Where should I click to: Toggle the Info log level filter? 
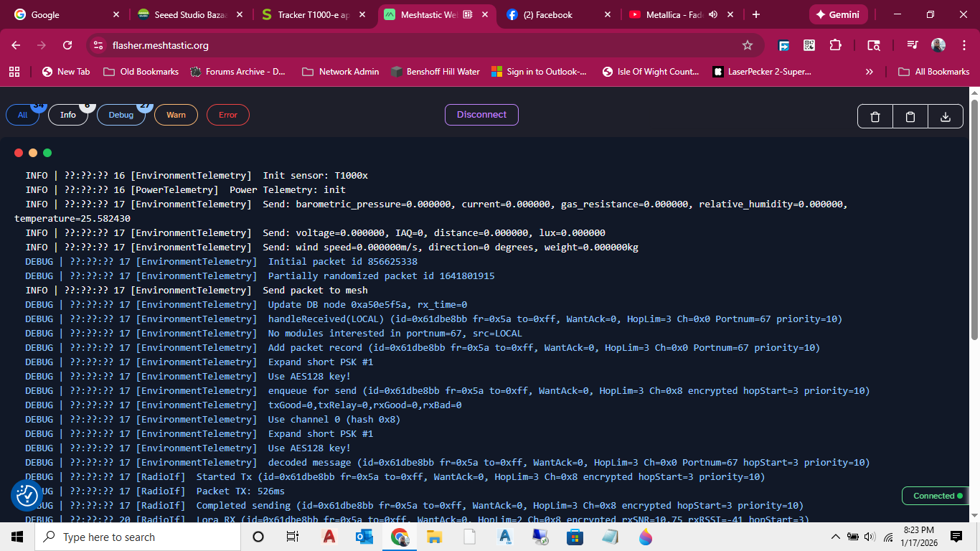(x=68, y=115)
